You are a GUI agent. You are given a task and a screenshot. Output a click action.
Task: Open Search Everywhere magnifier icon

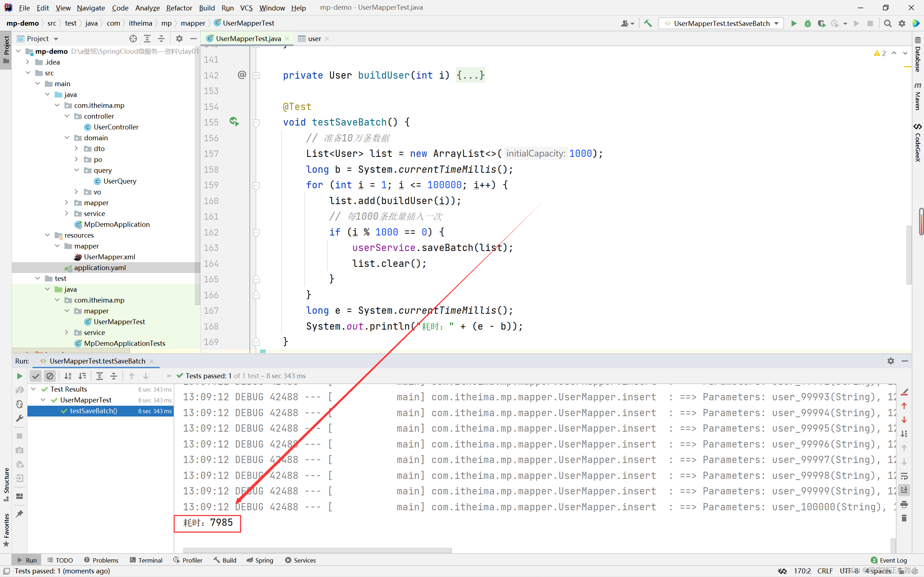tap(888, 24)
